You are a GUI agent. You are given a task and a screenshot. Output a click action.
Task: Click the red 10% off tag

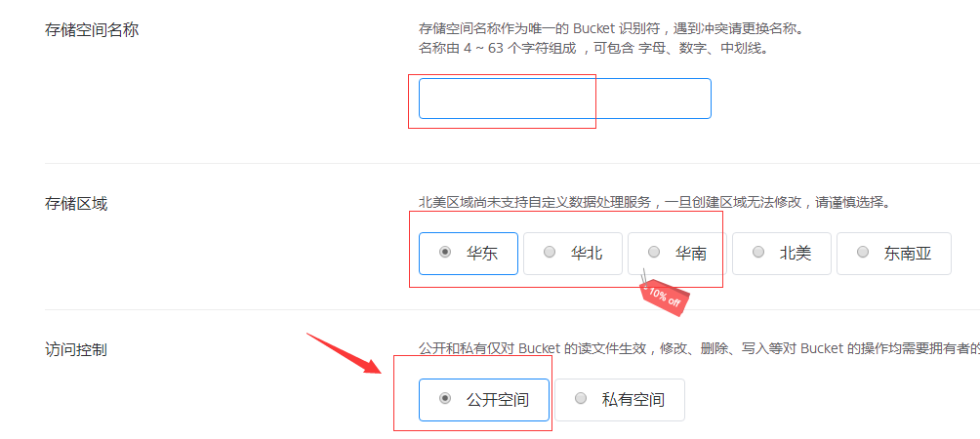[x=665, y=298]
